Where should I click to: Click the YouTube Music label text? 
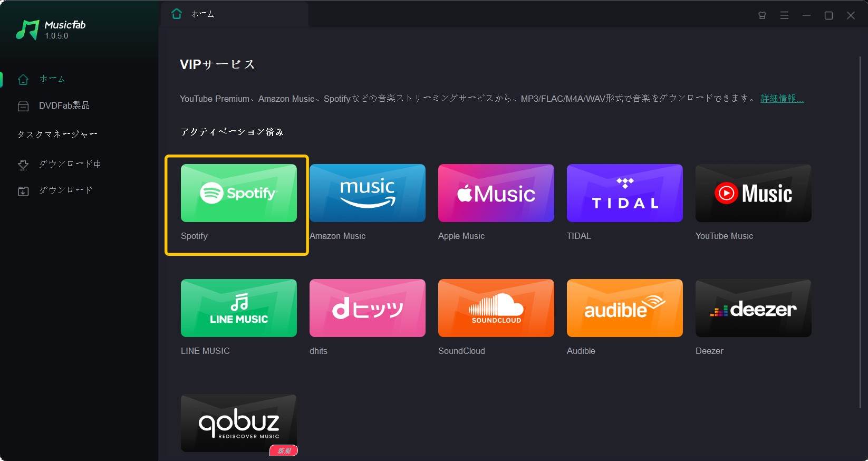724,236
